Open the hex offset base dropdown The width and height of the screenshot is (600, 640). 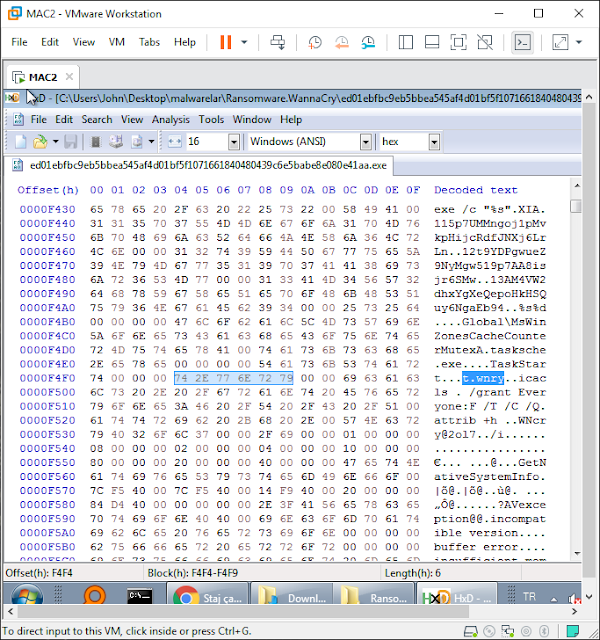[434, 142]
